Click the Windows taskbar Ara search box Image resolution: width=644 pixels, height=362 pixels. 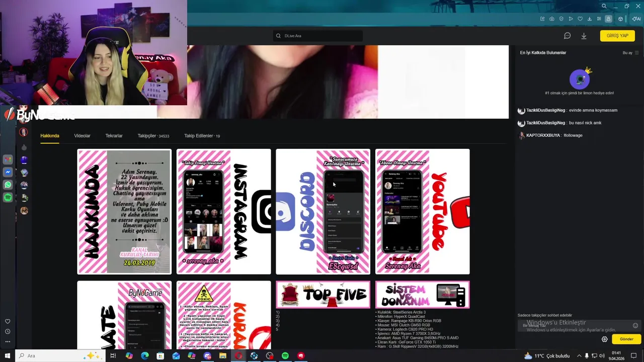pyautogui.click(x=60, y=356)
